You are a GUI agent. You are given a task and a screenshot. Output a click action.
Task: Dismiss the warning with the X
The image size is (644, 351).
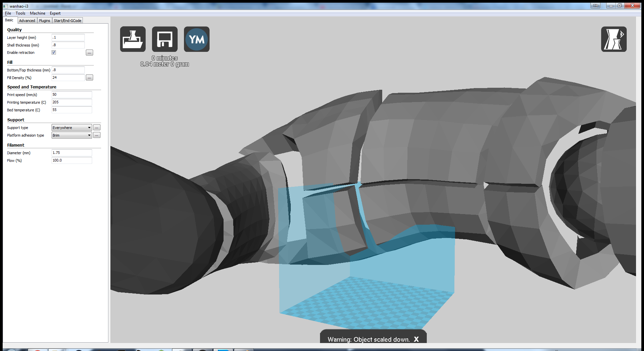click(x=416, y=339)
